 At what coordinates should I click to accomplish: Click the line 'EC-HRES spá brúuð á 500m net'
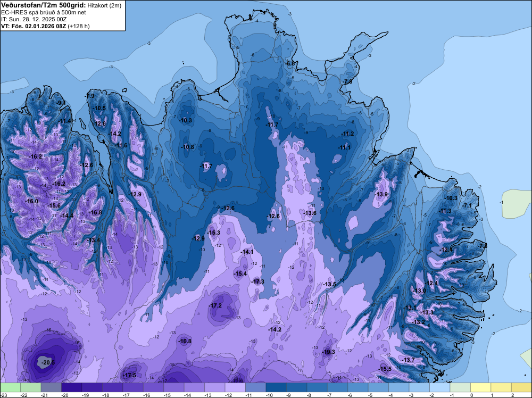pos(44,12)
